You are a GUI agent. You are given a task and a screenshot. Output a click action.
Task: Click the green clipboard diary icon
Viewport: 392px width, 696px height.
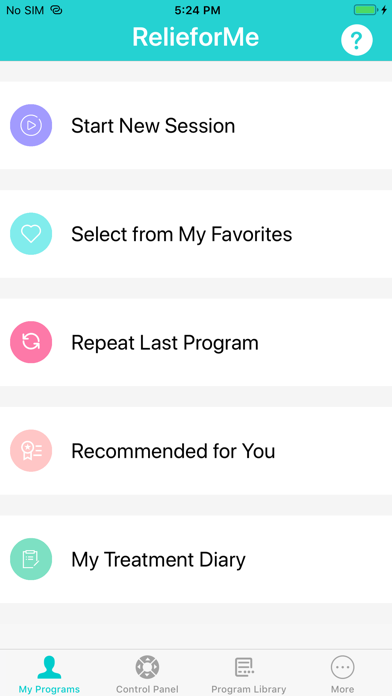(31, 559)
